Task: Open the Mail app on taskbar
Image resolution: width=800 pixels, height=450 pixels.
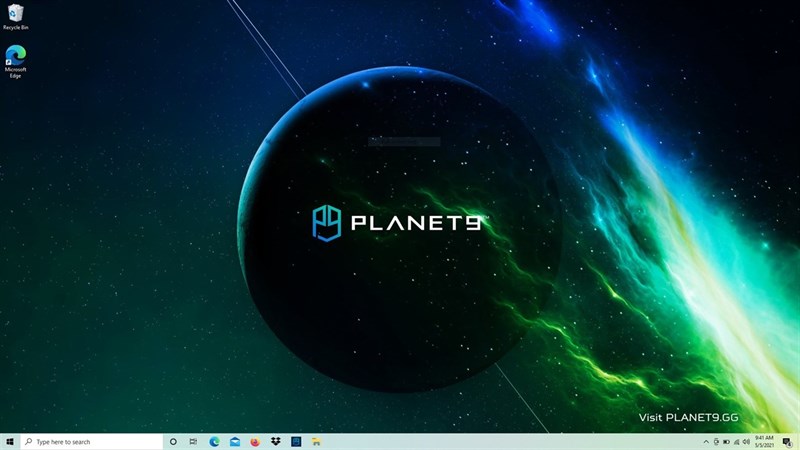Action: [235, 442]
